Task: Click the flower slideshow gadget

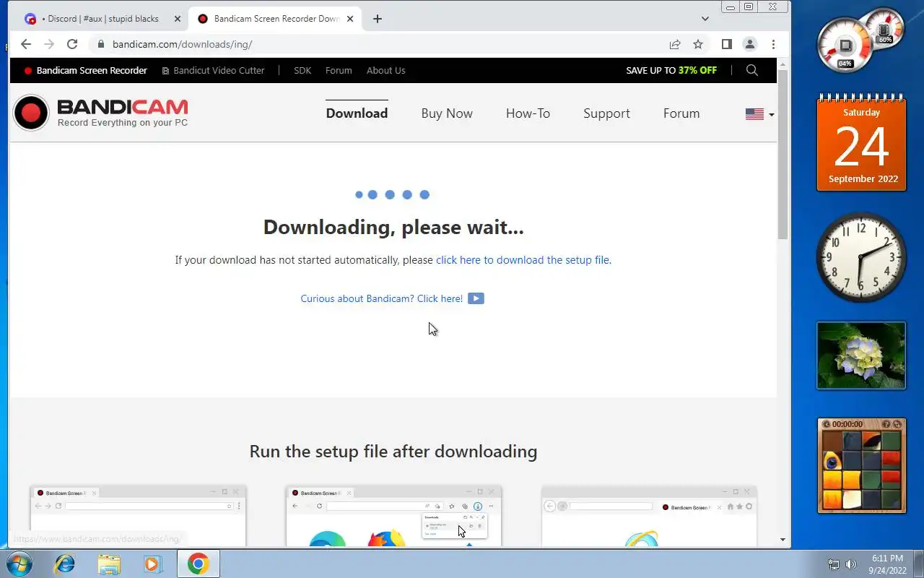Action: (861, 355)
